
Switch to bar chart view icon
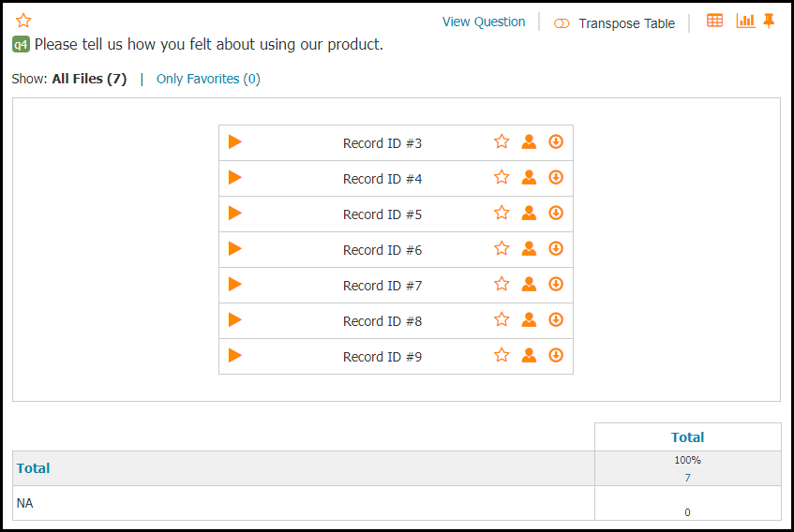click(x=745, y=21)
